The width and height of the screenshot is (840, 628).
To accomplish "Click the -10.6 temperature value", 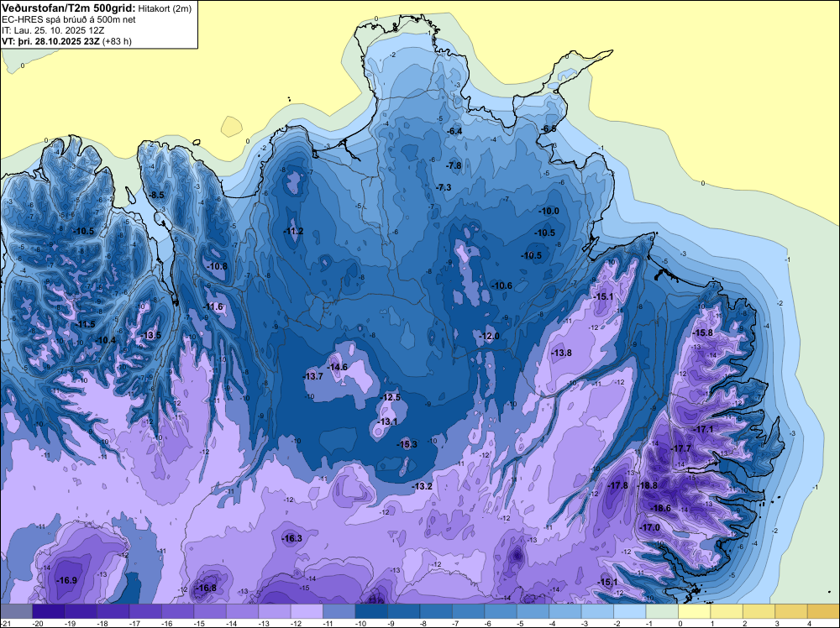I will (502, 286).
